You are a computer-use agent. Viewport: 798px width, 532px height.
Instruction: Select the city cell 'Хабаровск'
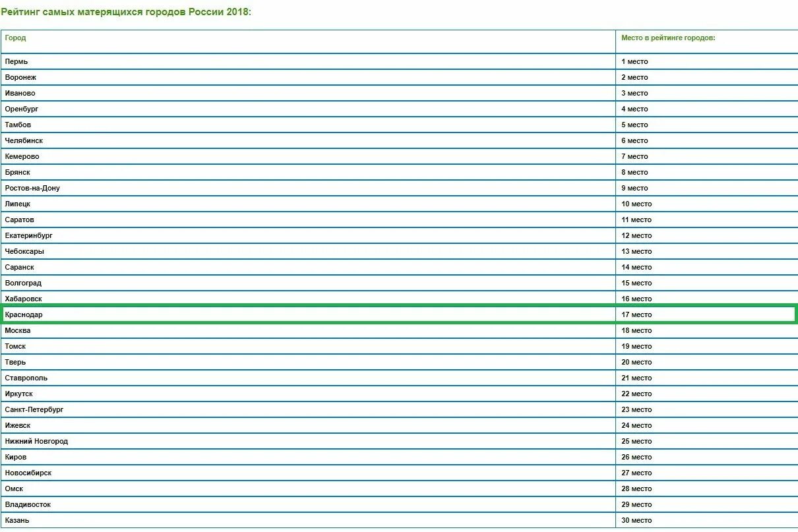tap(308, 298)
